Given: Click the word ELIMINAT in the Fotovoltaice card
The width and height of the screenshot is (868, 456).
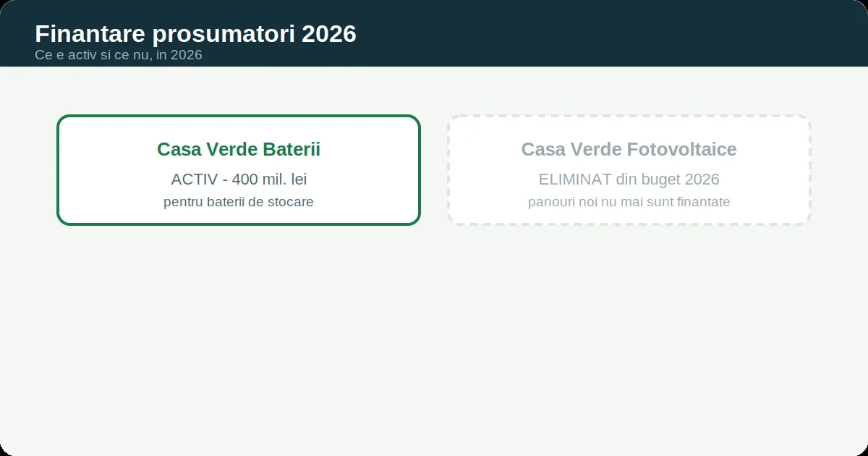Looking at the screenshot, I should coord(575,180).
